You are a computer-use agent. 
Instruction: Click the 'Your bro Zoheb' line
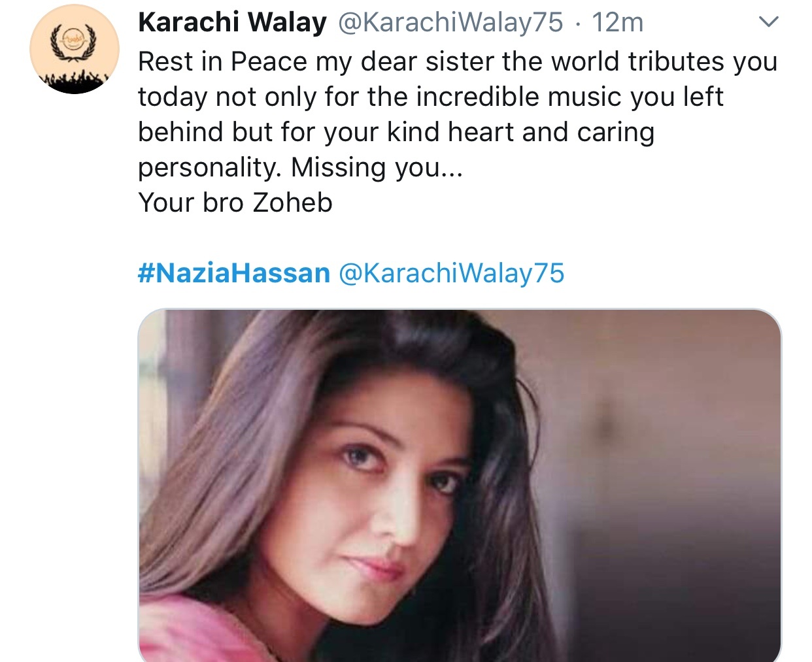click(235, 203)
